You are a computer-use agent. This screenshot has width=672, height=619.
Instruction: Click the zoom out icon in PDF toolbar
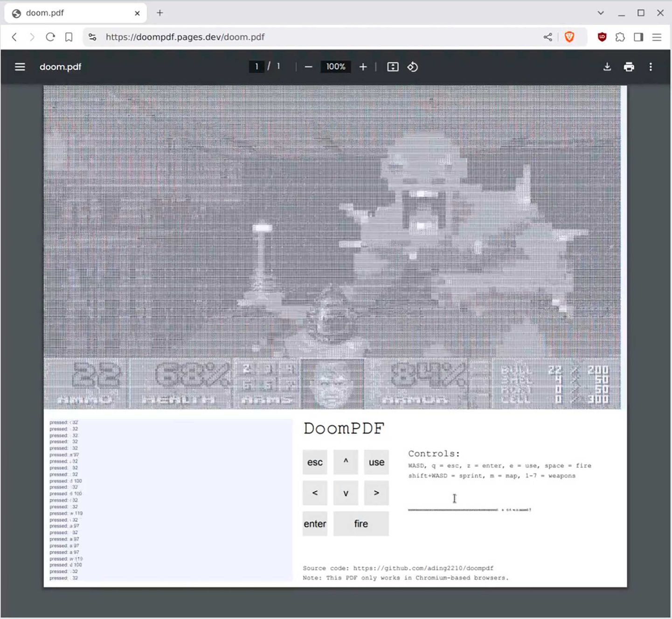pyautogui.click(x=308, y=67)
